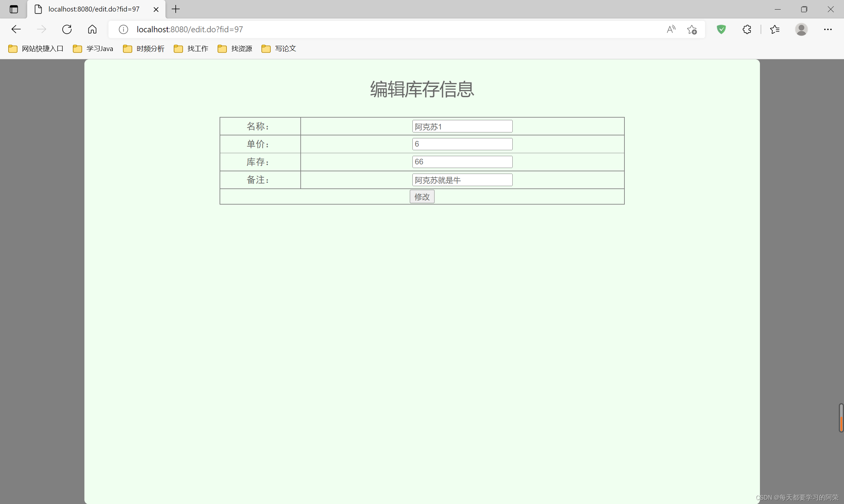Select the localhost:8080/edit.do?fid=97 tab
The image size is (844, 504).
pos(96,9)
